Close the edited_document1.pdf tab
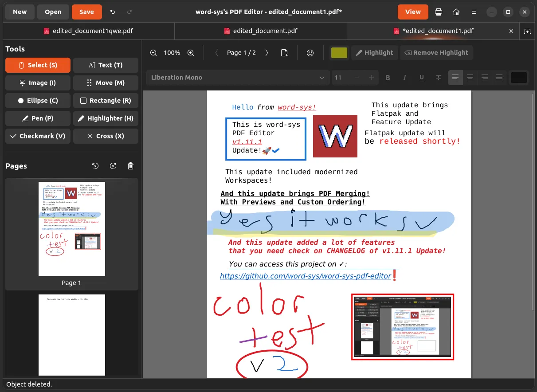The width and height of the screenshot is (537, 392). [x=511, y=31]
